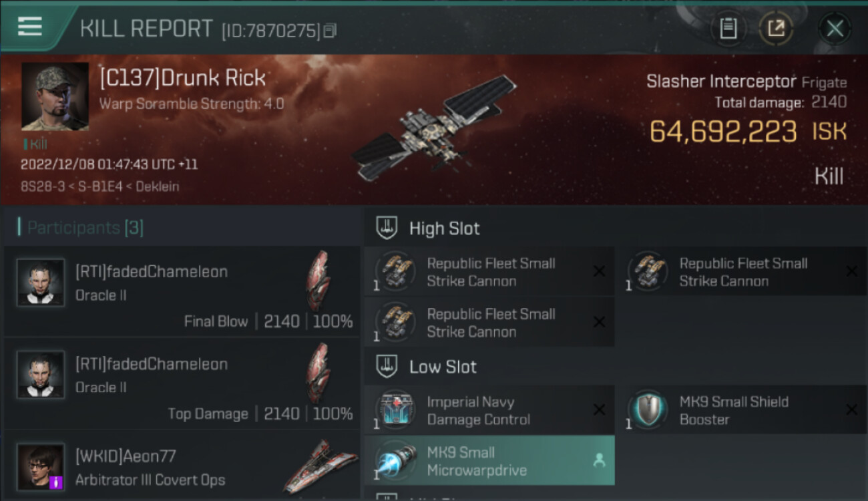The width and height of the screenshot is (868, 501).
Task: View the Slasher Interceptor ship image
Action: (434, 128)
